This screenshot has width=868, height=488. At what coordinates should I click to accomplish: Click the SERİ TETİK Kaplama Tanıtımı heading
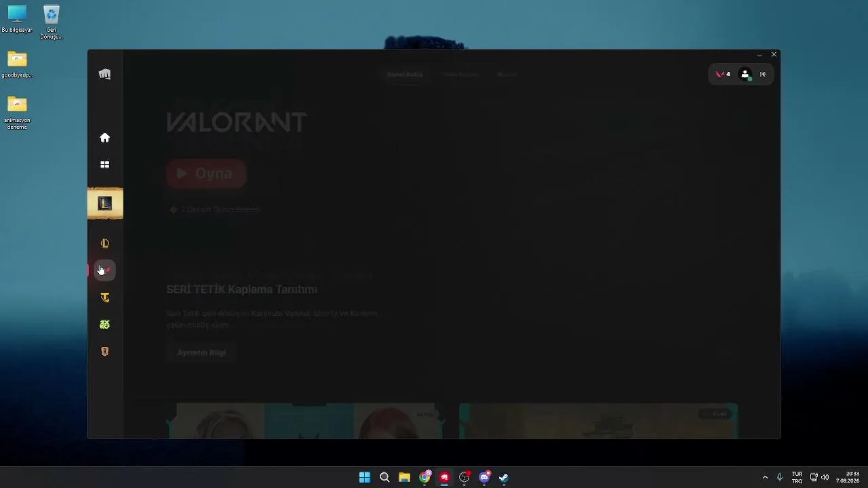click(x=241, y=289)
